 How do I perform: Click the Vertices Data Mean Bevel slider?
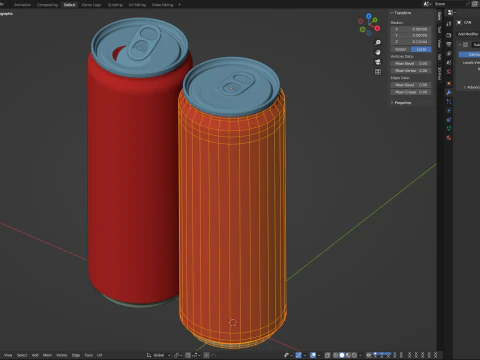coord(411,63)
